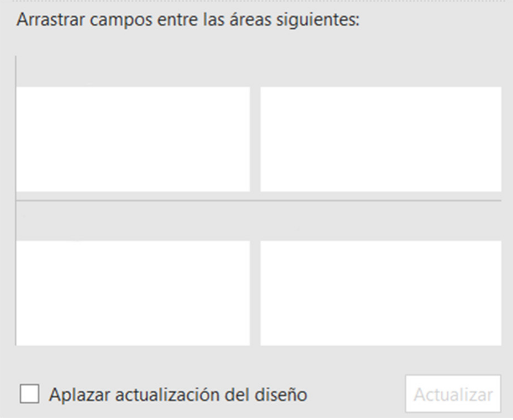Screen dimensions: 513x420
Task: Select the upper-right empty field area
Action: pos(381,139)
